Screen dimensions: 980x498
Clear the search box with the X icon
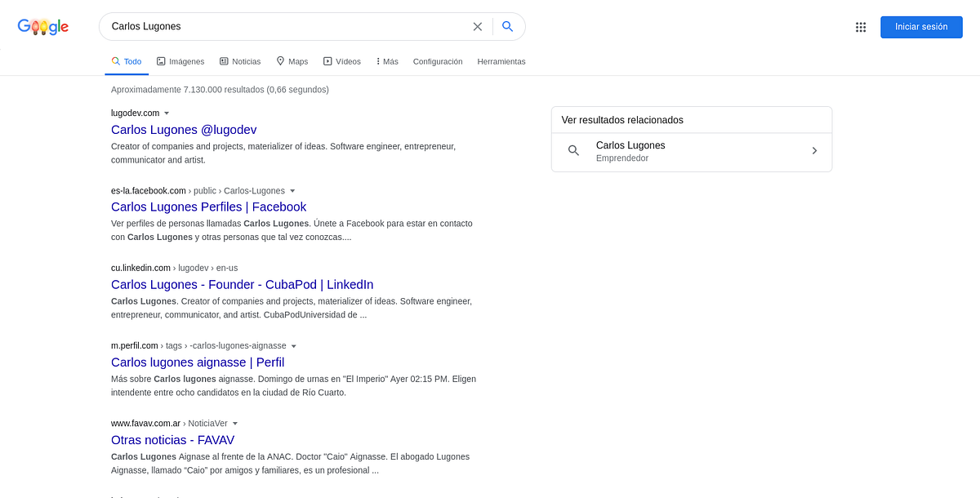(478, 26)
